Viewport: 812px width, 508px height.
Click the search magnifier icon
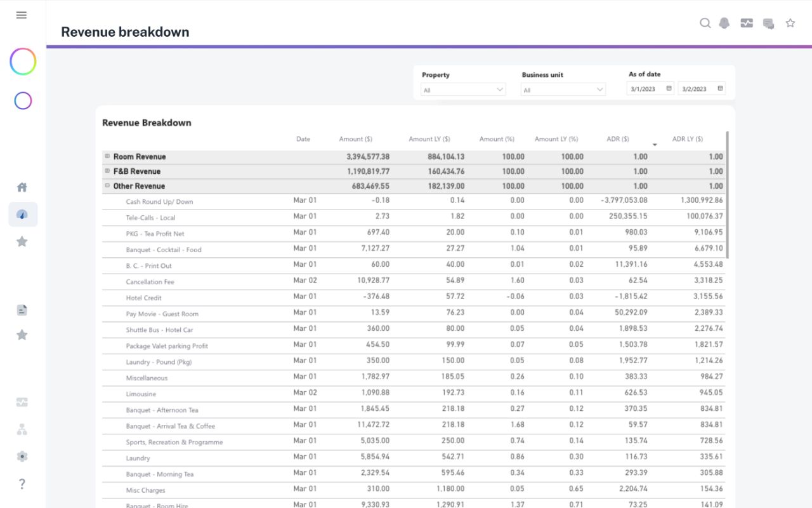705,23
